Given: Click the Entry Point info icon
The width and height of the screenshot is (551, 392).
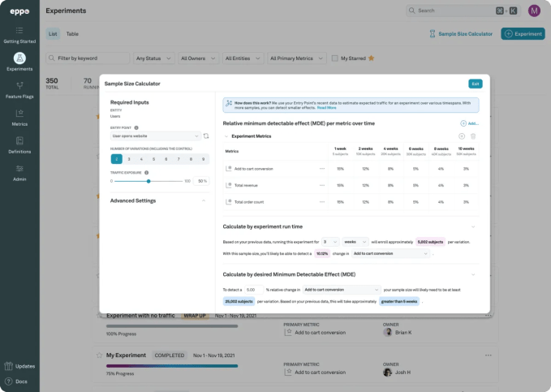Looking at the screenshot, I should pos(136,127).
